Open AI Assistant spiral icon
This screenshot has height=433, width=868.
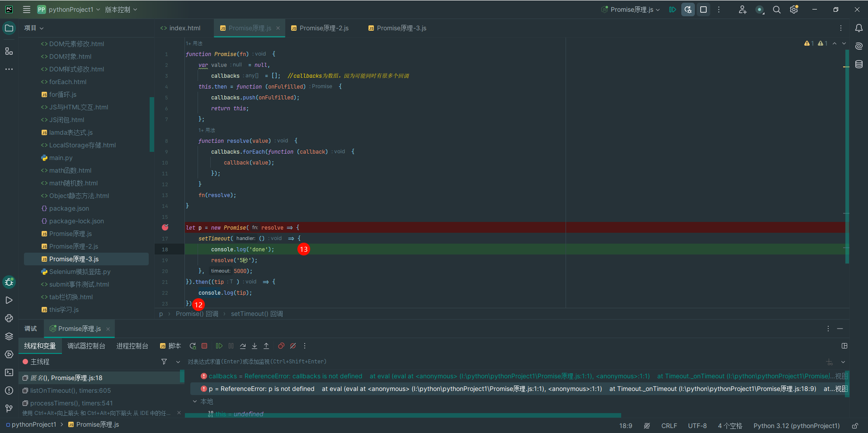pyautogui.click(x=859, y=46)
